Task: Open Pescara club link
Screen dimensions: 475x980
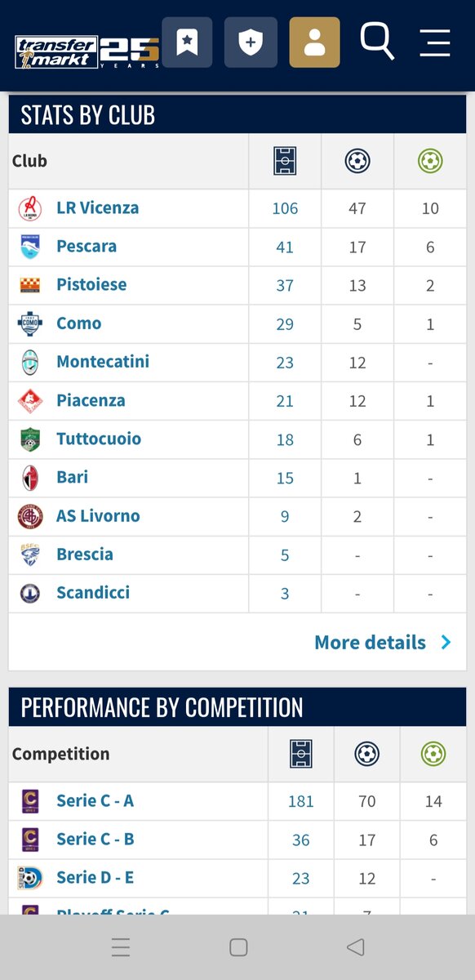Action: [x=87, y=246]
